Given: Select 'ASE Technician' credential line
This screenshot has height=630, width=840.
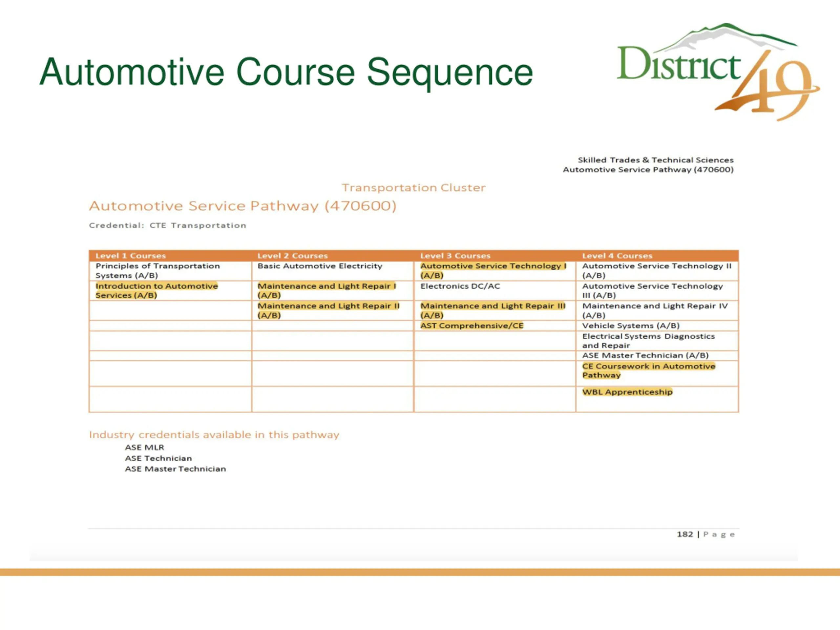Looking at the screenshot, I should coord(158,458).
